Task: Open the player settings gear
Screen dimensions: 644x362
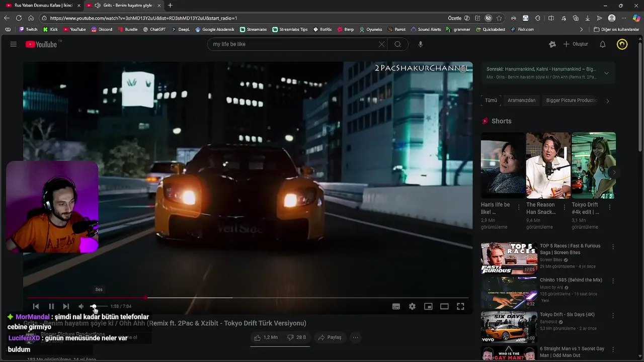Action: 412,306
